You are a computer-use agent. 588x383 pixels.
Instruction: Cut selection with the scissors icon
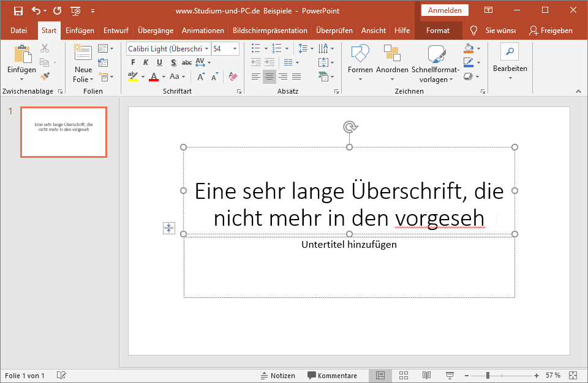[45, 48]
